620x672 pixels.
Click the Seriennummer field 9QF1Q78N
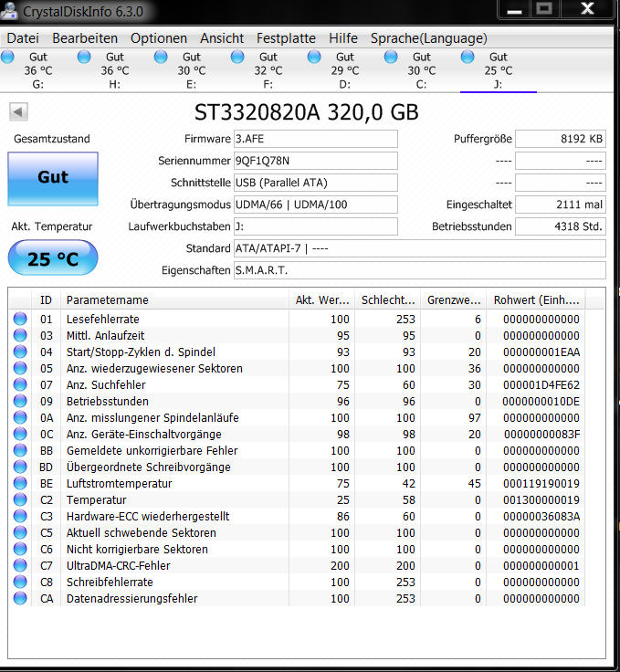[315, 161]
